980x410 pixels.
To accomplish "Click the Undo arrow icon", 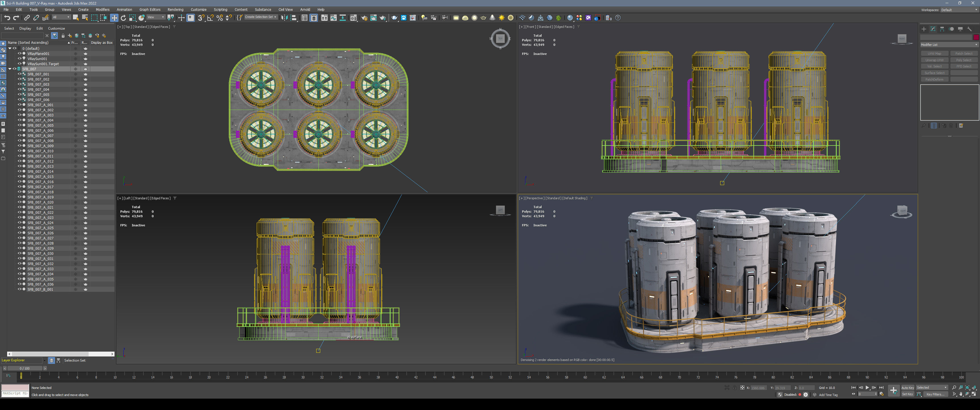I will click(x=7, y=17).
